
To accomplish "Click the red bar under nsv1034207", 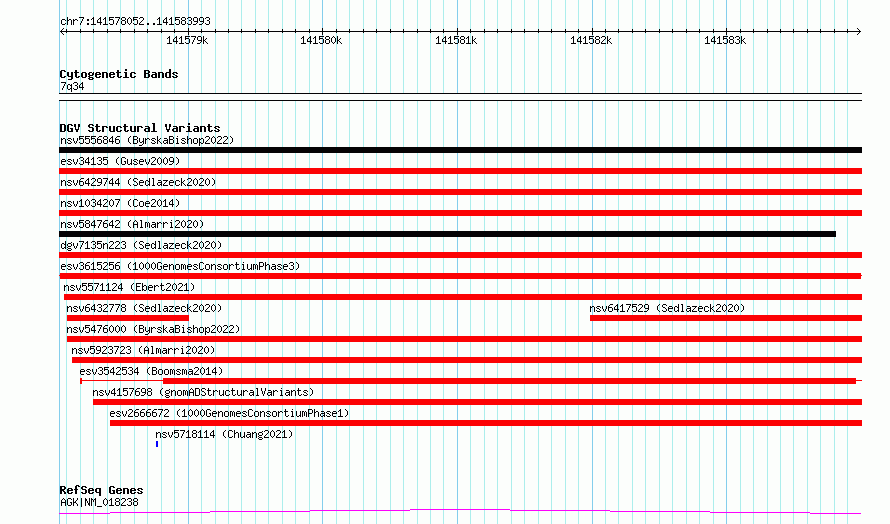I will [x=460, y=213].
